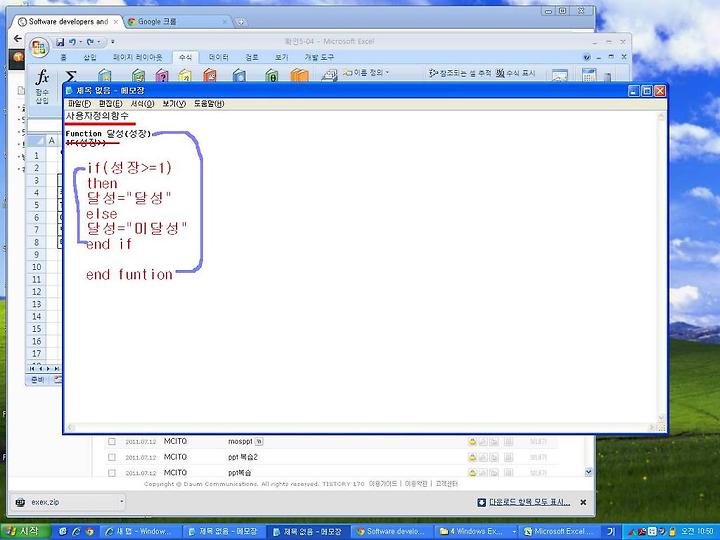
Task: Click the 이용가이드 footer link
Action: (x=382, y=484)
